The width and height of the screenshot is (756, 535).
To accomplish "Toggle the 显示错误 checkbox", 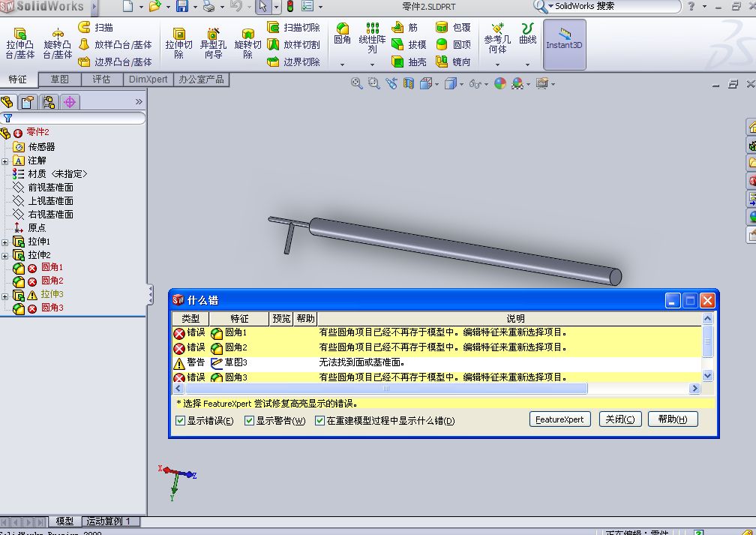I will tap(180, 421).
